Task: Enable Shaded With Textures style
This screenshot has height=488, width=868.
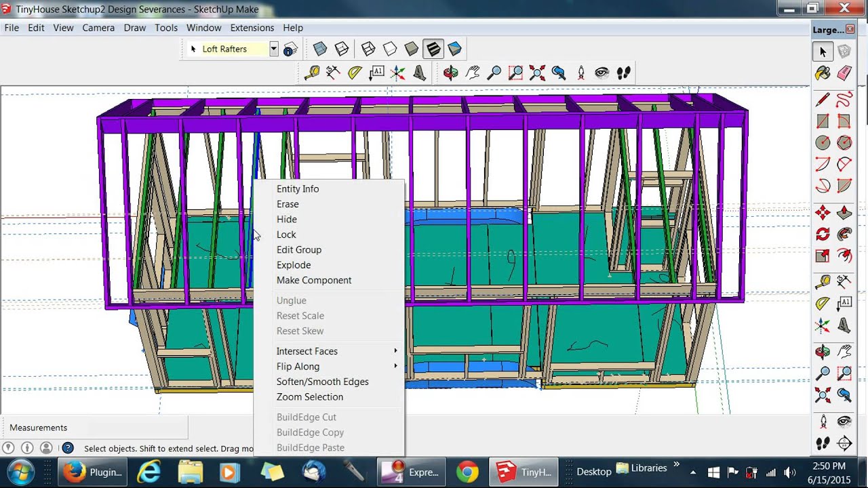Action: pos(433,49)
